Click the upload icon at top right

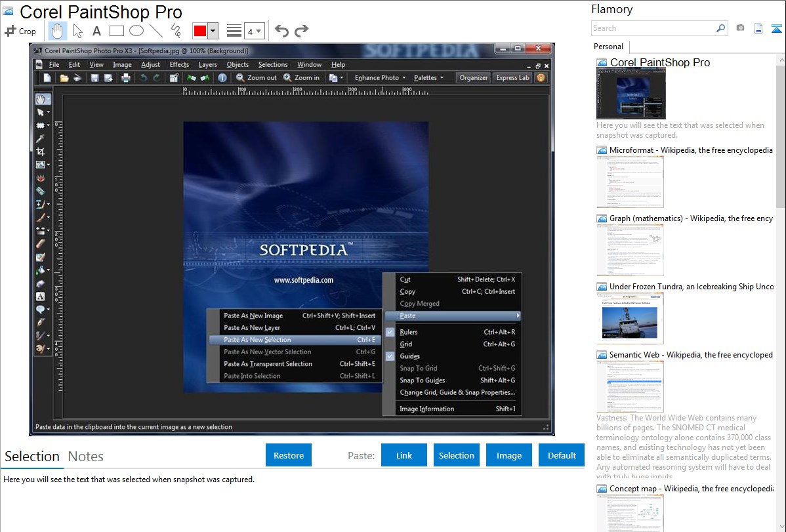click(x=776, y=28)
